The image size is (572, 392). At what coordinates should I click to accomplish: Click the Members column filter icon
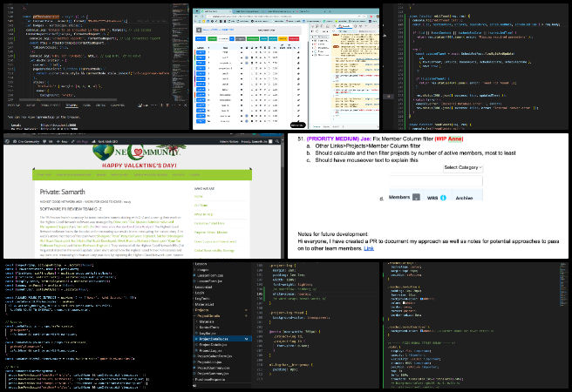[416, 197]
